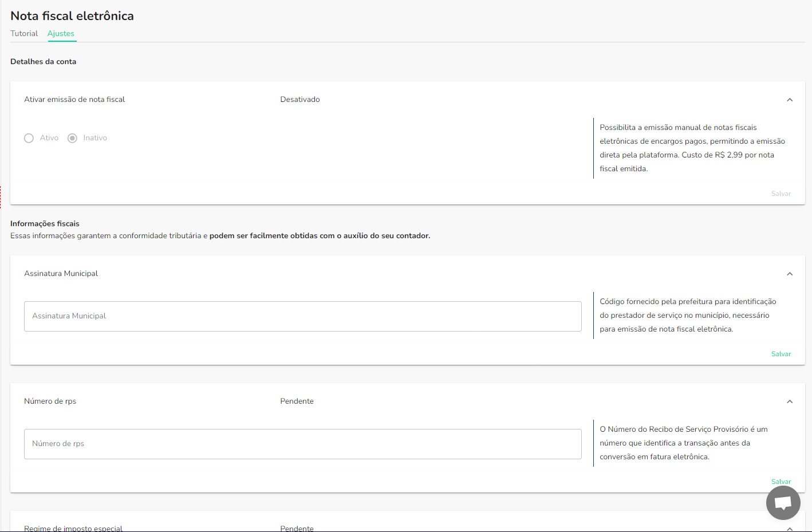Click the Regime de imposto especial title

pos(73,528)
